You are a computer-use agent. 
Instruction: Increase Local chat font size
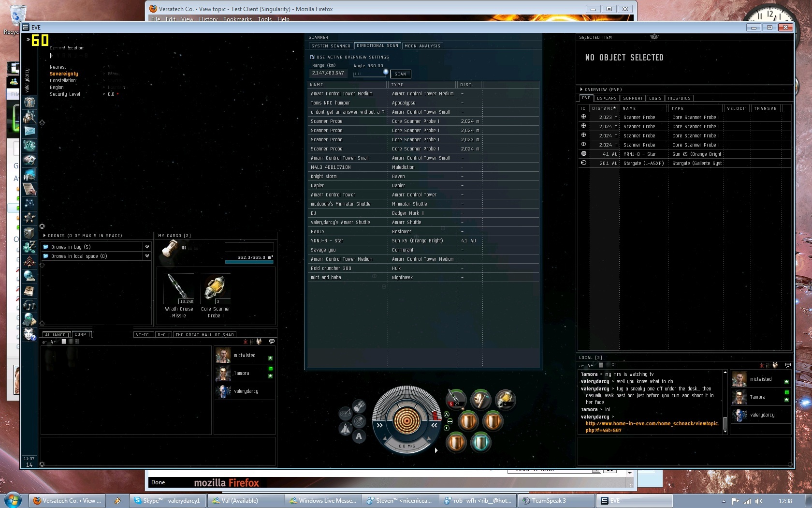590,366
